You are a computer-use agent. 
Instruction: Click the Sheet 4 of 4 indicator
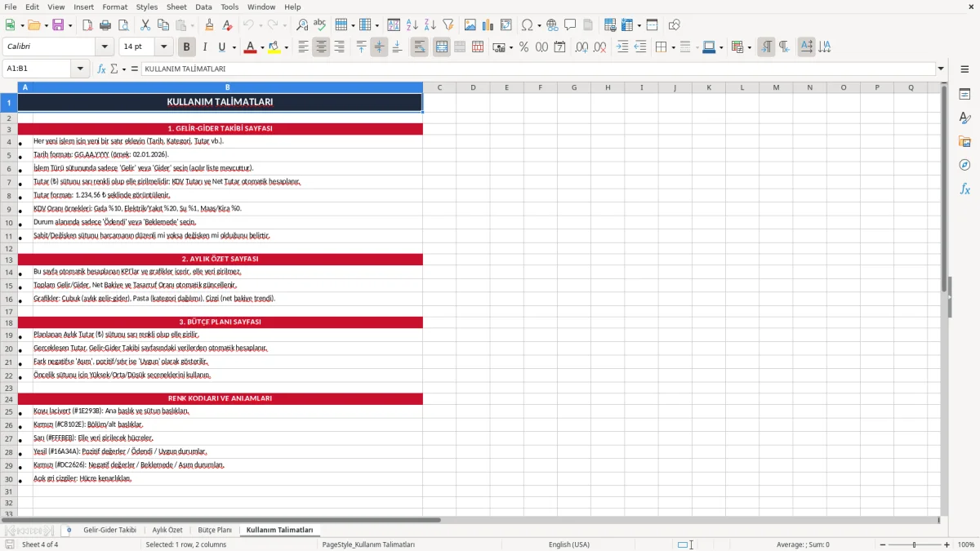(x=40, y=544)
